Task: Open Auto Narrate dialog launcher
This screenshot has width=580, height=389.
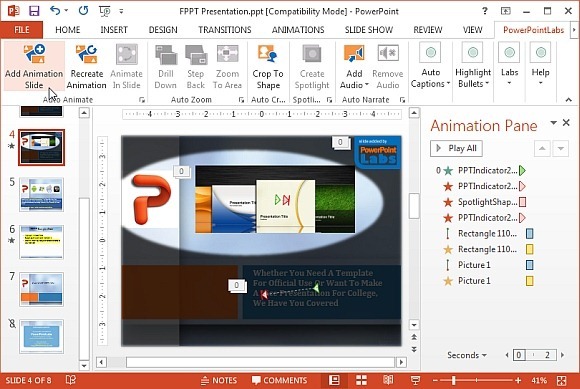Action: 403,100
